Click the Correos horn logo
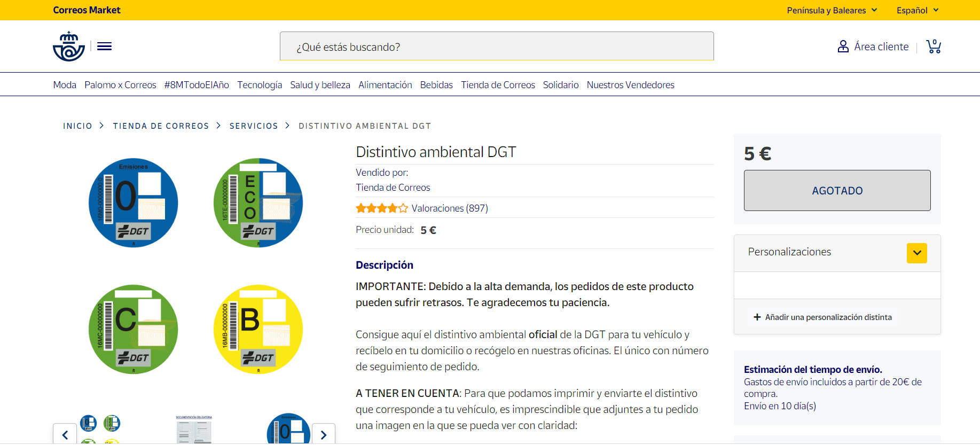Viewport: 980px width, 445px height. tap(69, 46)
